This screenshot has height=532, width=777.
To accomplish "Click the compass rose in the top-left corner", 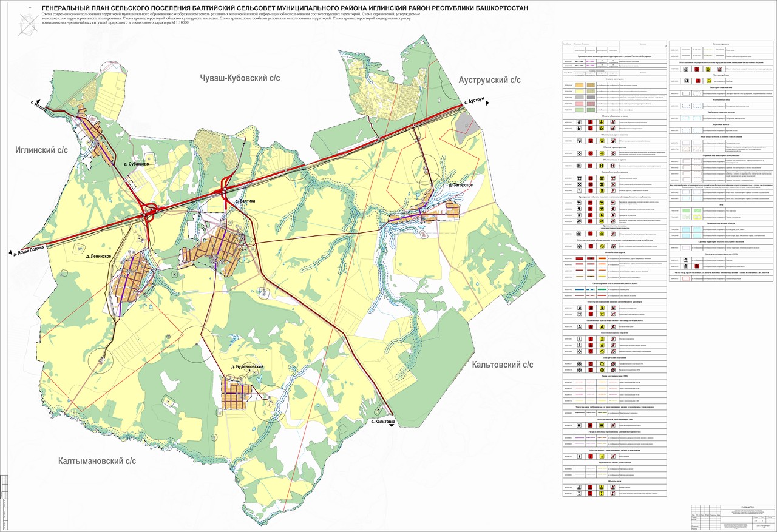I will [28, 23].
